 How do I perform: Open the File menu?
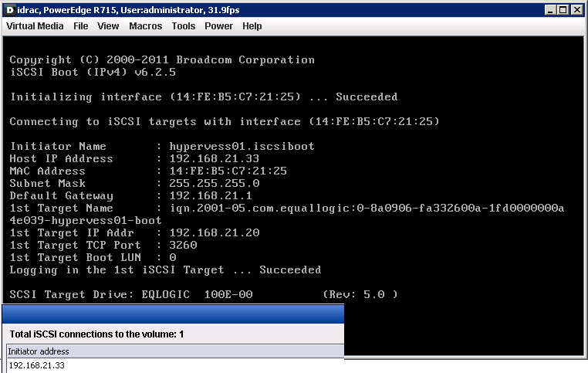click(81, 26)
